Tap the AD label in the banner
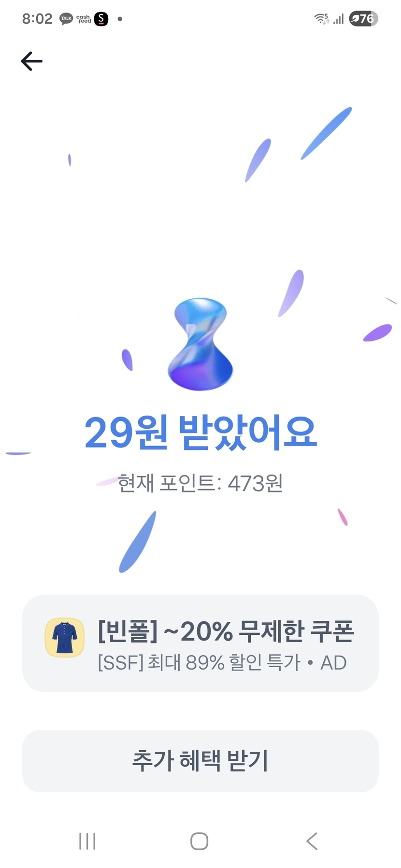The image size is (401, 868). point(333,663)
